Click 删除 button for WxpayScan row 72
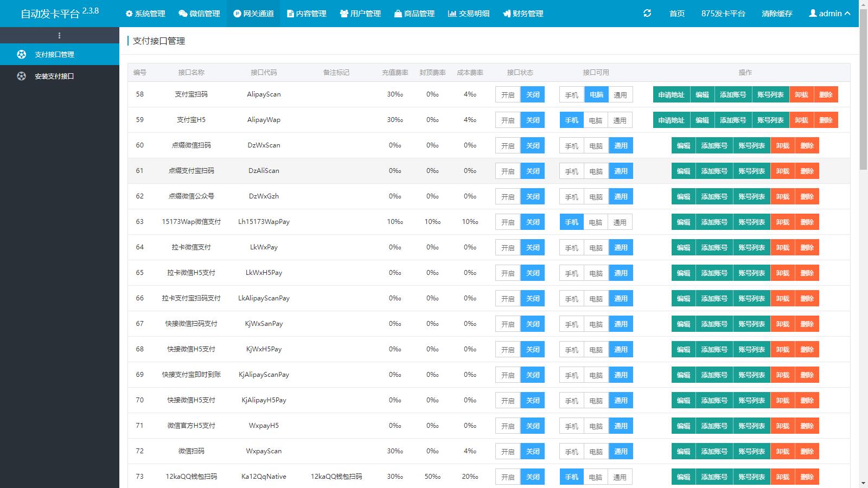868x488 pixels. click(807, 452)
